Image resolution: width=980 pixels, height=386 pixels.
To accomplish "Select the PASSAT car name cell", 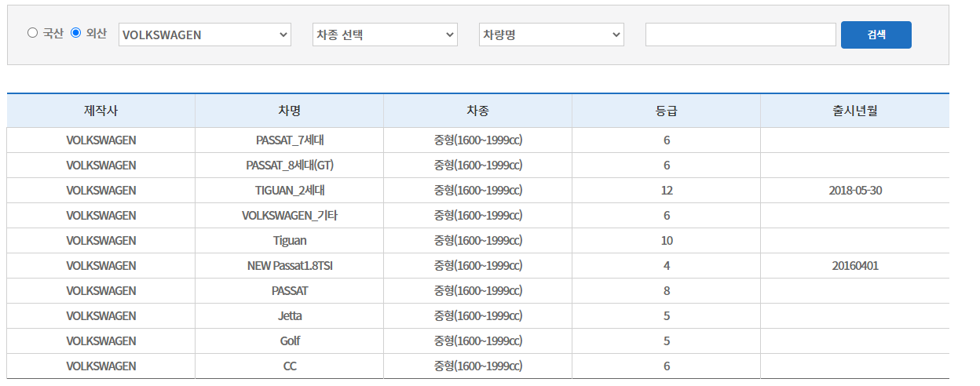I will pyautogui.click(x=290, y=291).
